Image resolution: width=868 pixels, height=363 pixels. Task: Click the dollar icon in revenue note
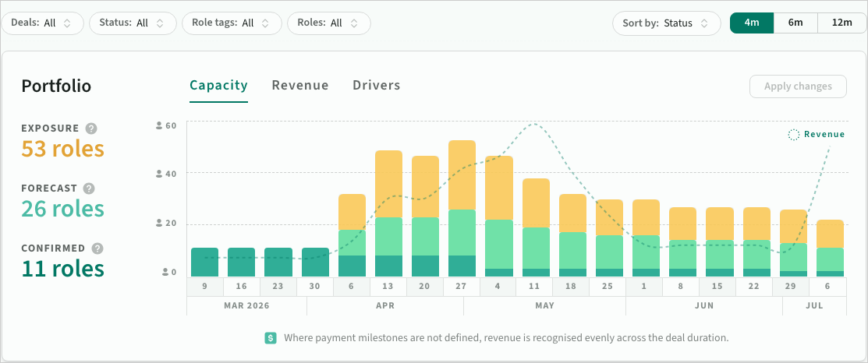pyautogui.click(x=271, y=338)
